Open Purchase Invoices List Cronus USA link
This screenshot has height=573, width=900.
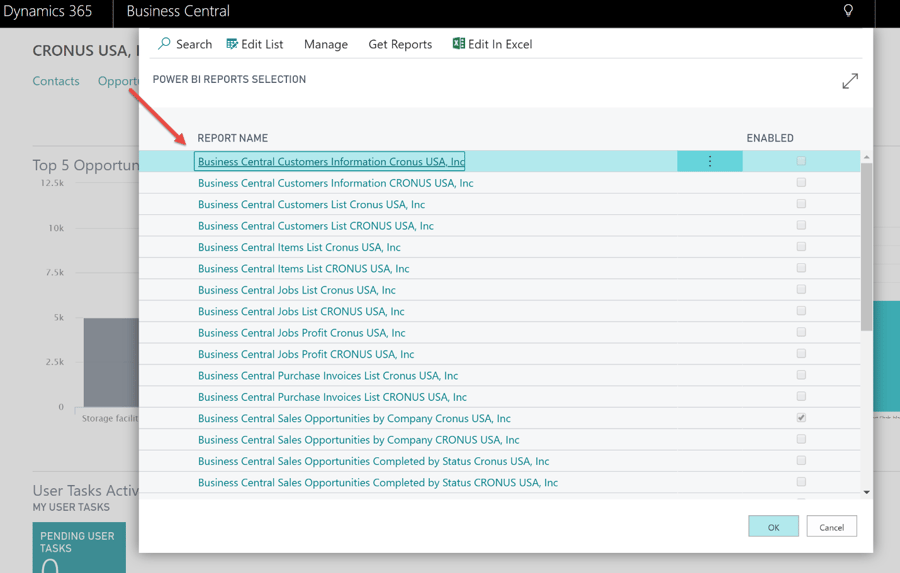[328, 375]
